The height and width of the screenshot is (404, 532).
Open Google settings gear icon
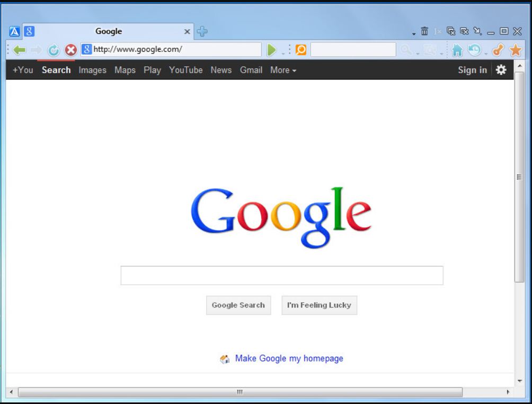[501, 70]
